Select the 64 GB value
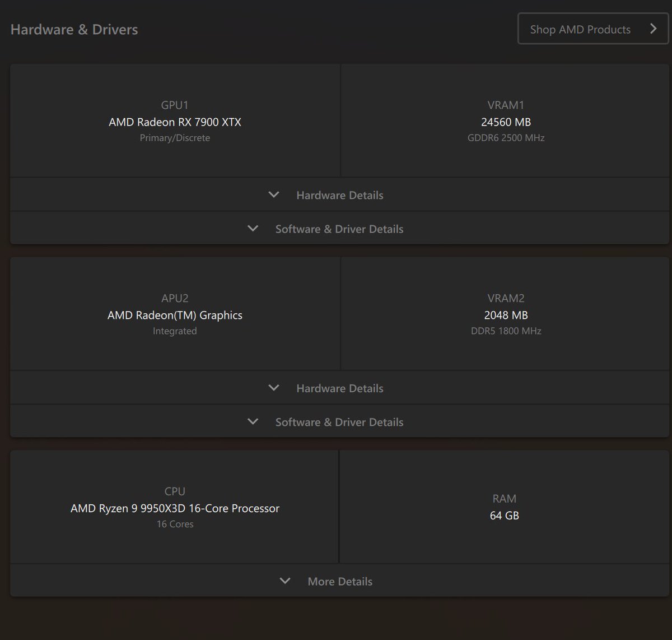The height and width of the screenshot is (640, 672). click(504, 516)
